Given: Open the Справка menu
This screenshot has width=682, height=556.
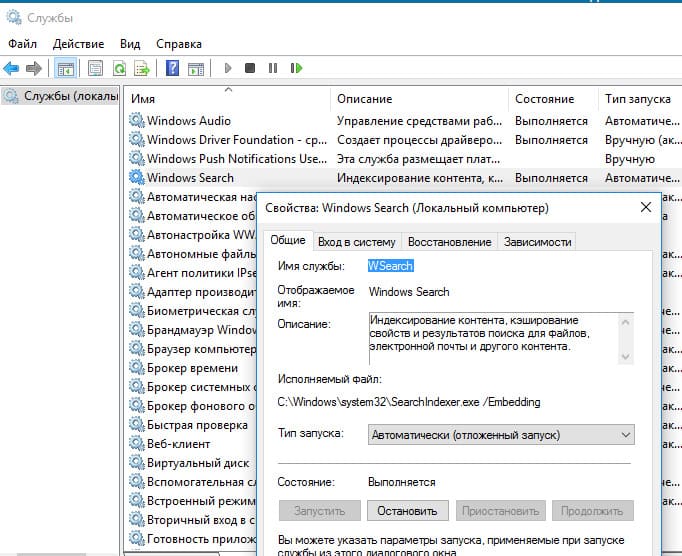Looking at the screenshot, I should coord(179,44).
